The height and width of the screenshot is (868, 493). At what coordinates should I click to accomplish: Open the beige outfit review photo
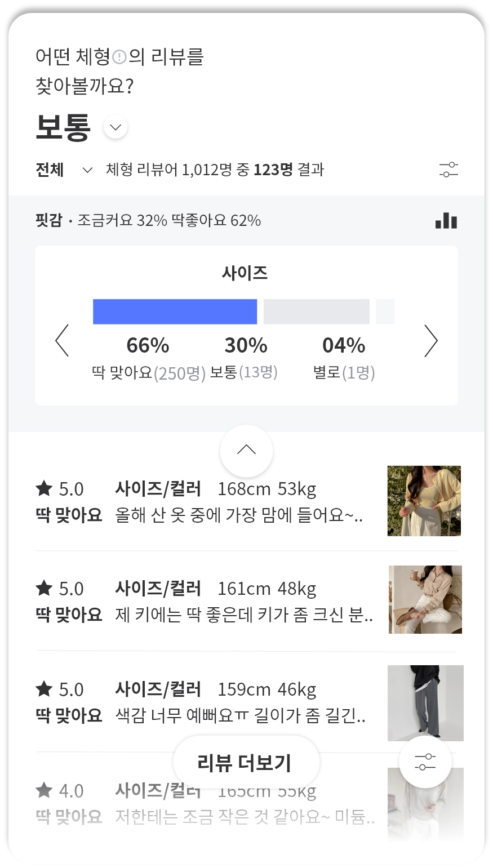coord(425,599)
